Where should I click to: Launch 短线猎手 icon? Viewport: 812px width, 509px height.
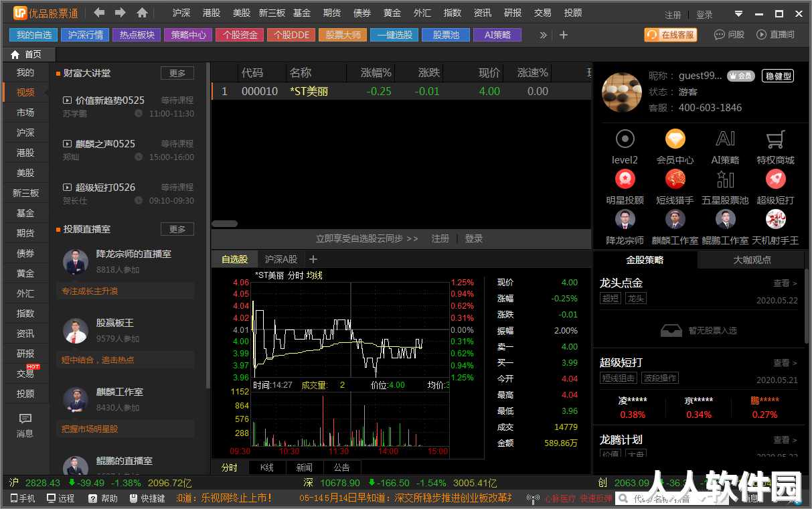[x=675, y=179]
